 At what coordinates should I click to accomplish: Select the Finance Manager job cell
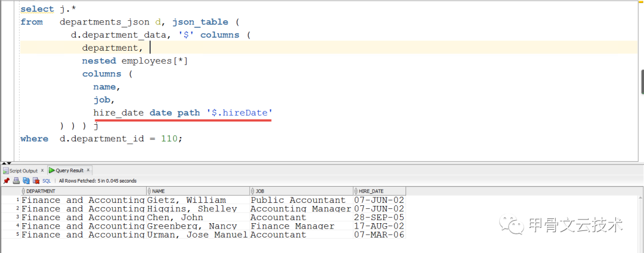292,226
